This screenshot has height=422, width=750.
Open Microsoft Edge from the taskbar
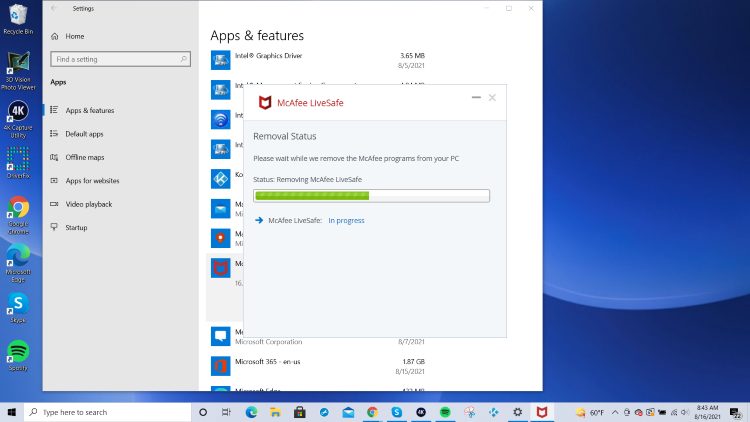[251, 412]
